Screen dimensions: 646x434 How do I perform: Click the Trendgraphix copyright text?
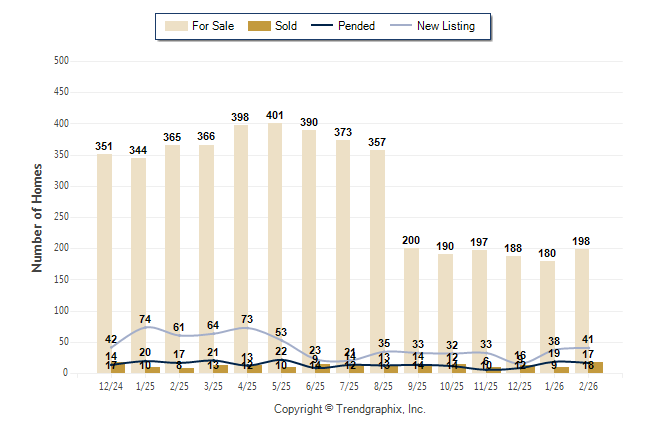[350, 409]
